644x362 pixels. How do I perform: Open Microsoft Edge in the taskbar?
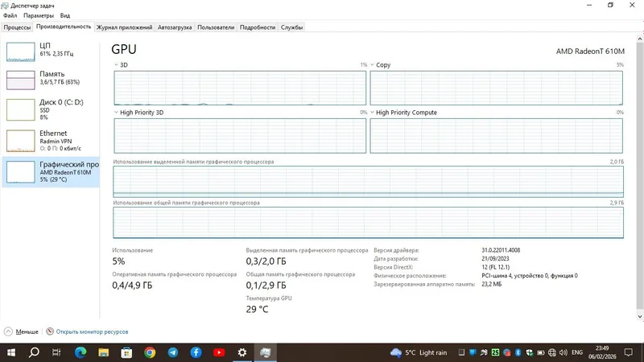click(80, 352)
